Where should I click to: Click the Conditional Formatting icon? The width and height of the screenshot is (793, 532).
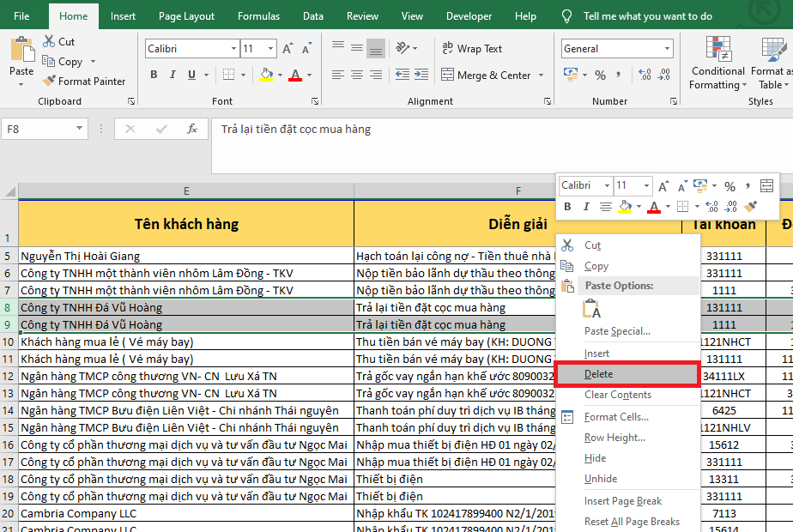click(717, 49)
